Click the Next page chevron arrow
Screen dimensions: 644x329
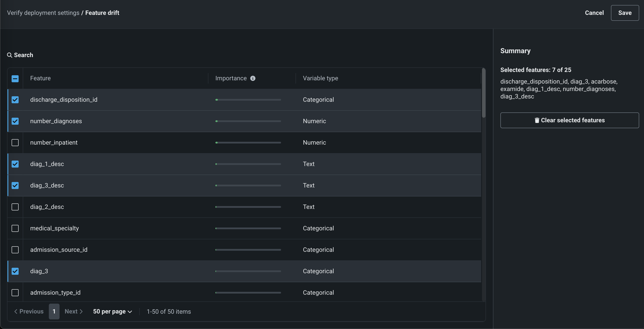click(x=81, y=311)
